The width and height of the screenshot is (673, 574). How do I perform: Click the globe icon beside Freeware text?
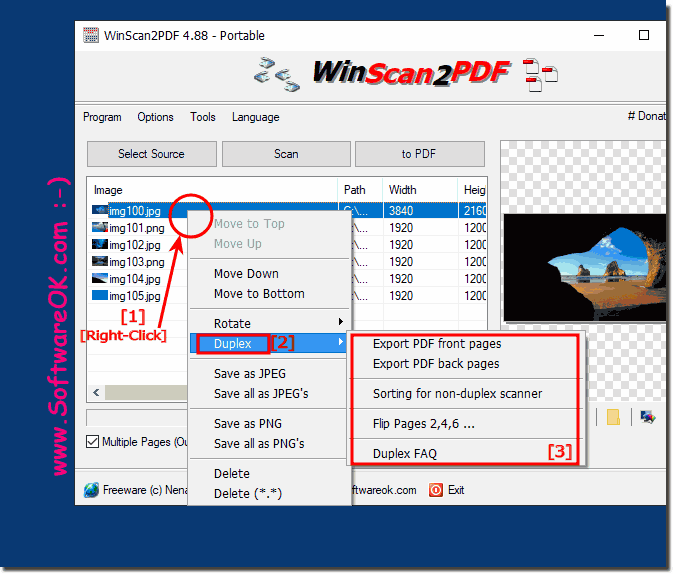pyautogui.click(x=91, y=489)
